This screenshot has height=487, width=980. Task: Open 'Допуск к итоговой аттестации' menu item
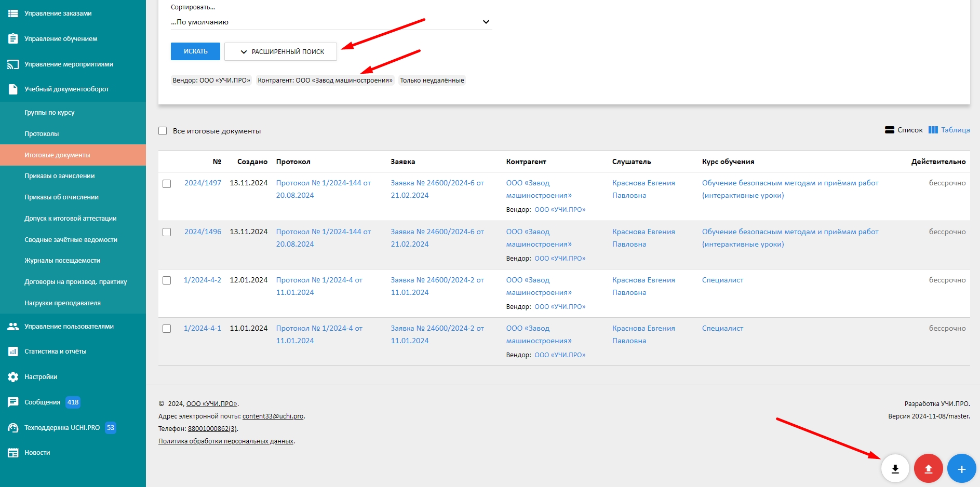(x=73, y=219)
